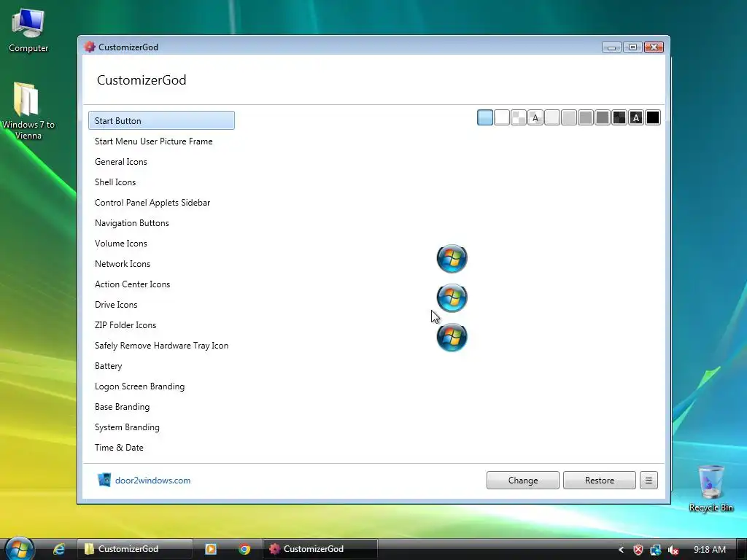The height and width of the screenshot is (560, 747).
Task: Open media player taskbar icon
Action: (211, 549)
